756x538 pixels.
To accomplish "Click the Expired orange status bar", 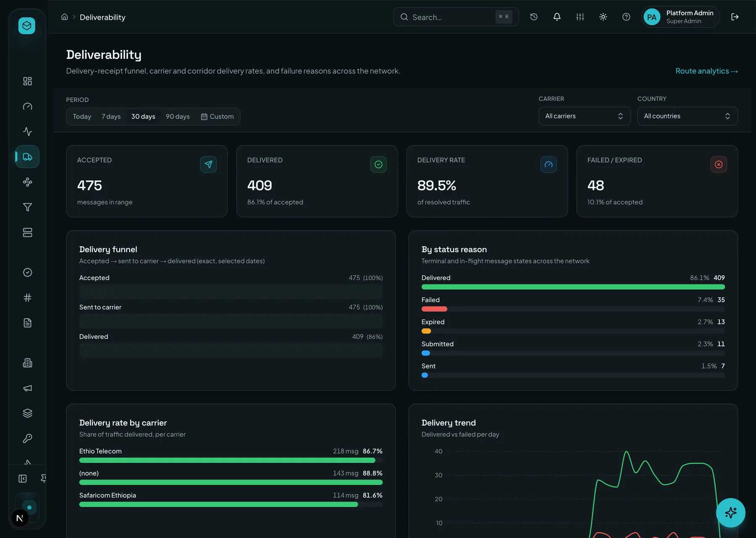I will coord(426,331).
